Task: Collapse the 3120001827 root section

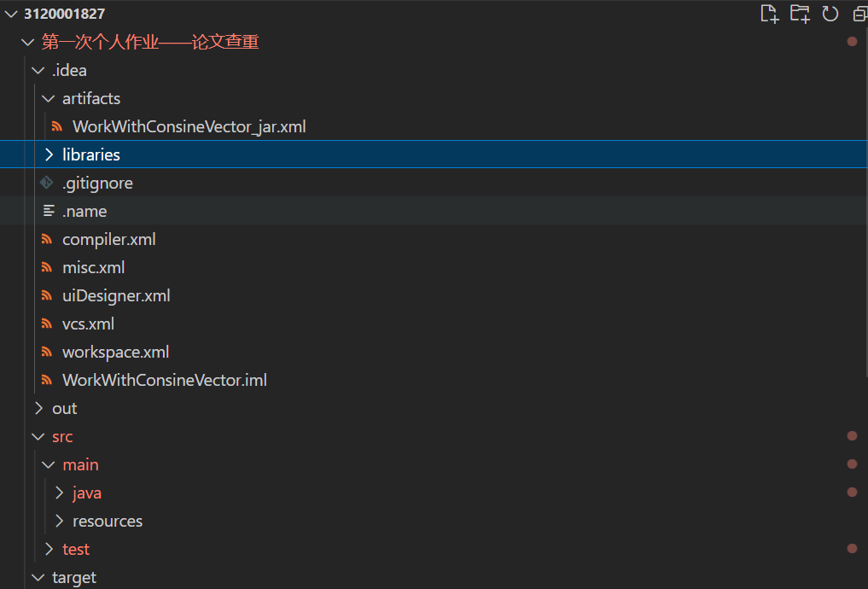Action: click(x=10, y=15)
